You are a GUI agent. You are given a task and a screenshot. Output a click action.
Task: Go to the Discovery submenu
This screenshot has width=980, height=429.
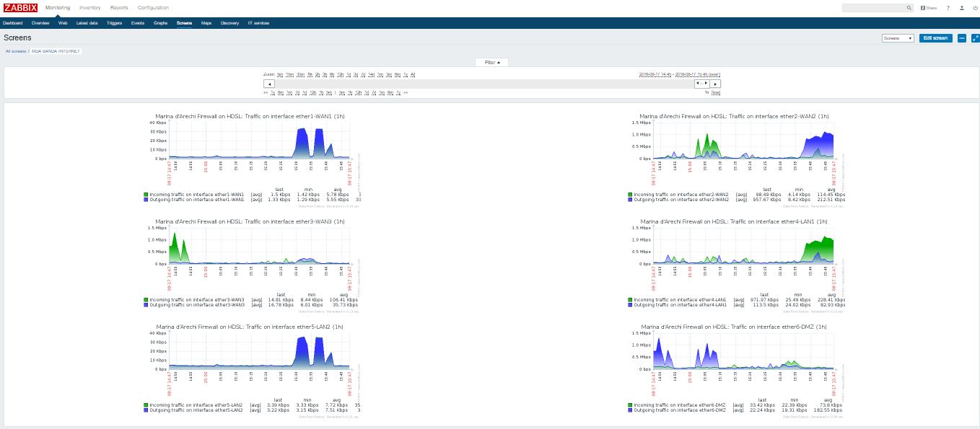coord(229,23)
